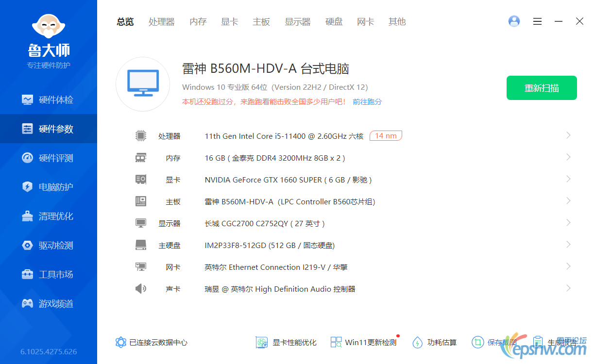This screenshot has width=595, height=364.
Task: Click the 处理器 CPU chip icon
Action: [x=141, y=136]
